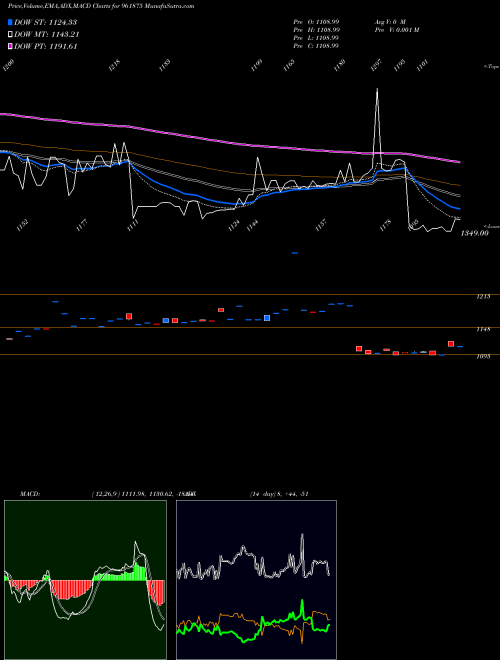Click the '<Lows' label beside the price chart
The image size is (500, 660).
[491, 226]
